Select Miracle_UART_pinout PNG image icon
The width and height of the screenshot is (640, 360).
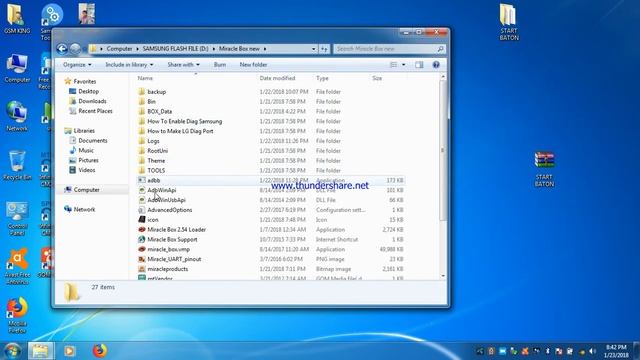(x=142, y=259)
